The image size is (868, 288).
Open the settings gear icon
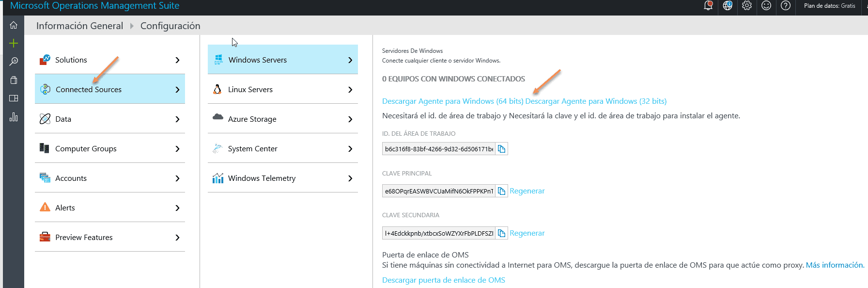[x=747, y=6]
